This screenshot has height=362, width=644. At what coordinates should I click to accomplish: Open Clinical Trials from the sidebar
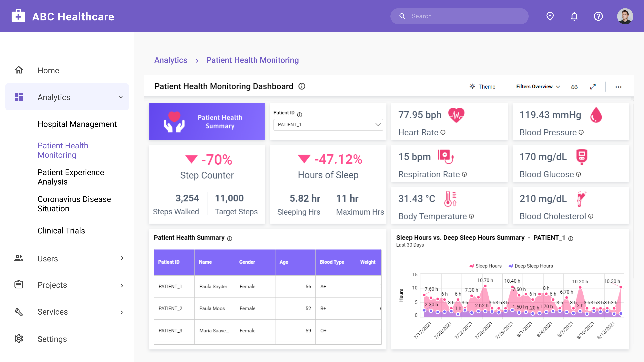click(x=61, y=231)
